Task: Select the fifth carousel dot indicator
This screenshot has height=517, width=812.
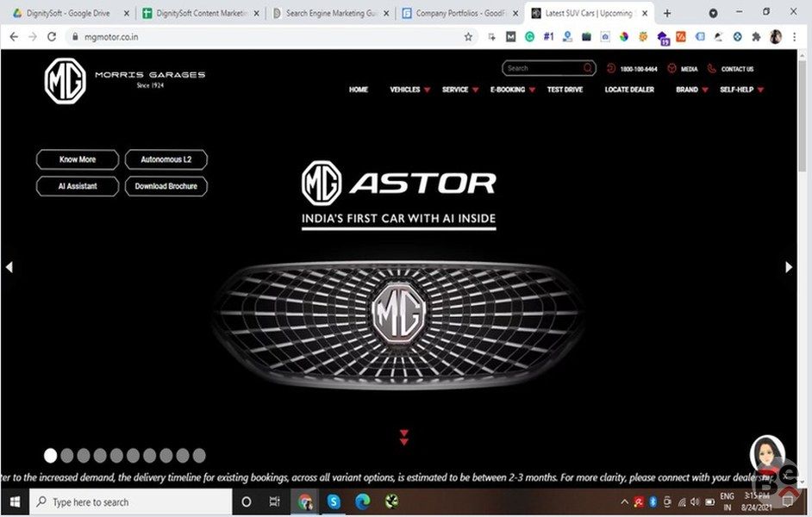Action: tap(117, 456)
